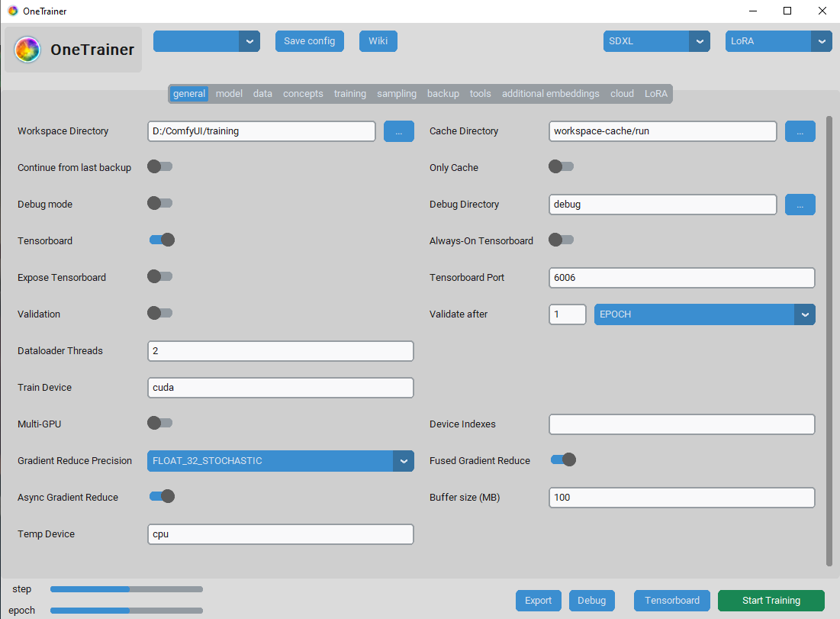The image size is (840, 619).
Task: Click the Tensorboard Port field showing 6006
Action: pyautogui.click(x=682, y=278)
